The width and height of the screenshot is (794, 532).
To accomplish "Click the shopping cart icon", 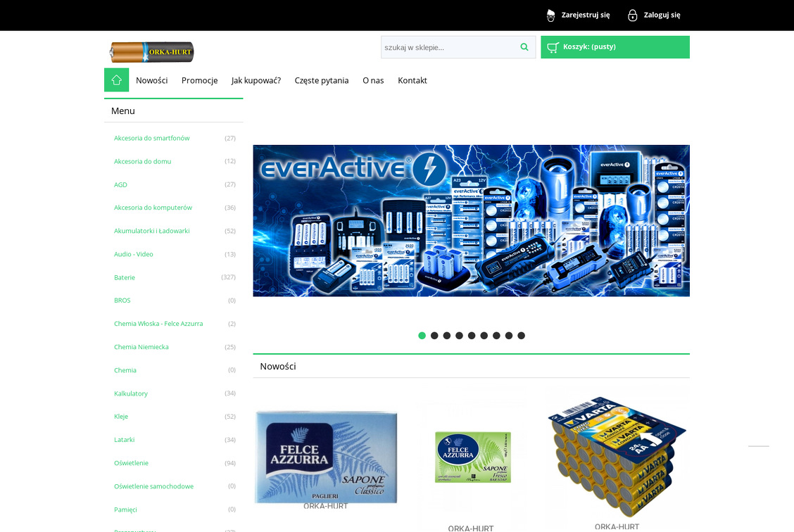I will [553, 47].
